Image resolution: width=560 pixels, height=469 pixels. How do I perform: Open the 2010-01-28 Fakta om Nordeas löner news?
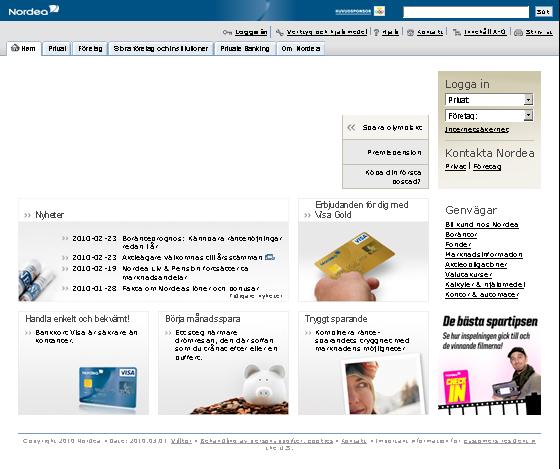[x=191, y=288]
